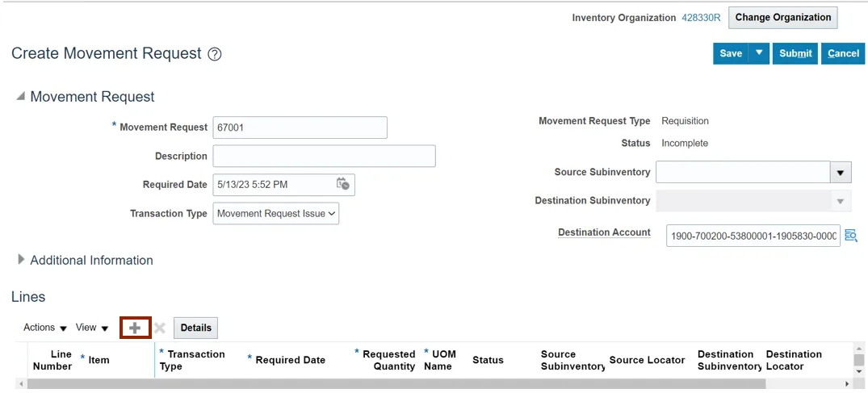Open the Create Movement Request help icon
Viewport: 868px width, 393px height.
[214, 54]
